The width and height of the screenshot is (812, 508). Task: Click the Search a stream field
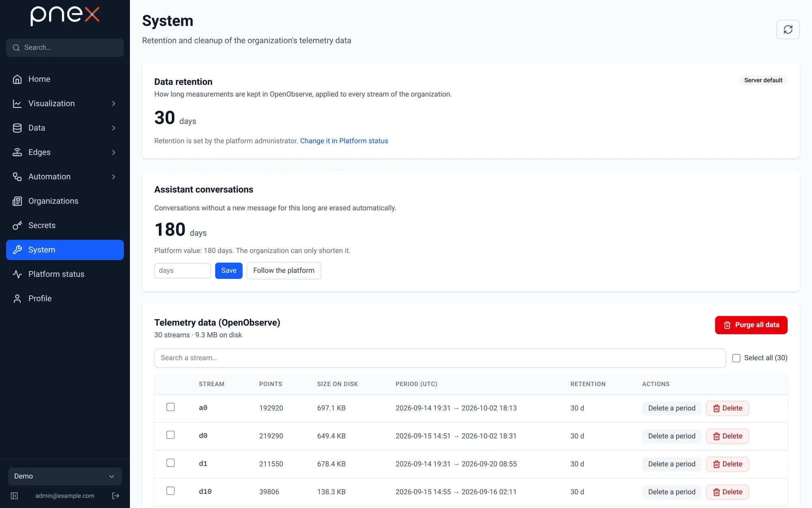pos(440,358)
